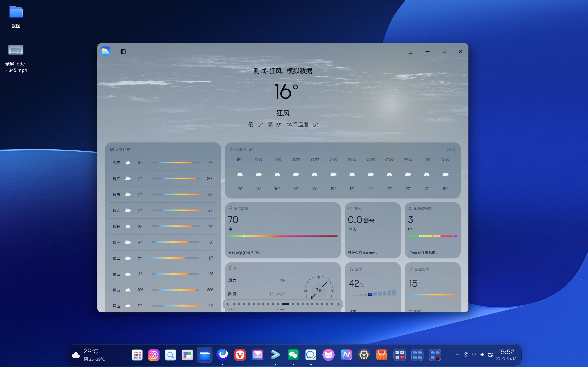Expand the system tray hidden icons arrow
The height and width of the screenshot is (367, 588).
[x=457, y=355]
